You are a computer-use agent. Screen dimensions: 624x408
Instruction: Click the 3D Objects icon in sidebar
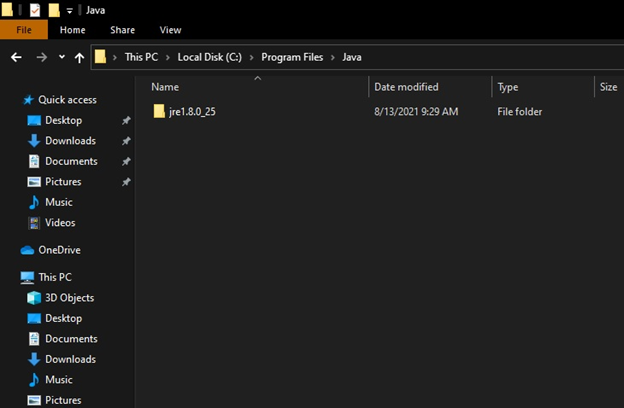(x=34, y=298)
